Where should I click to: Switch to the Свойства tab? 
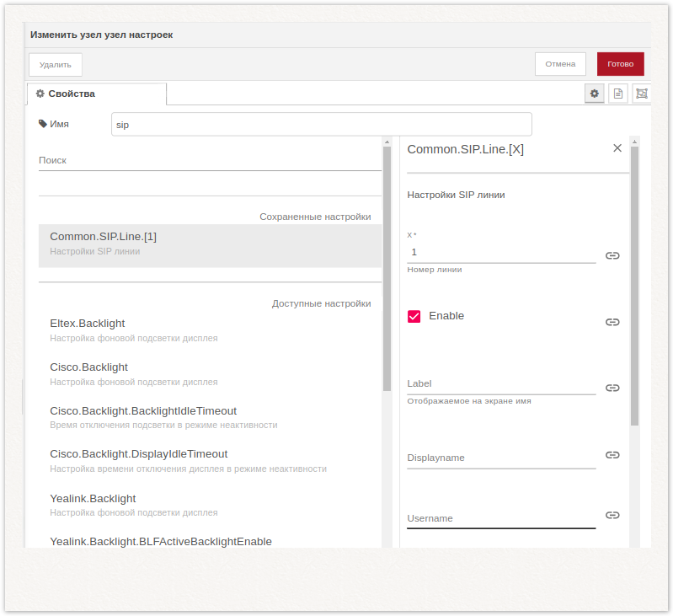click(96, 94)
